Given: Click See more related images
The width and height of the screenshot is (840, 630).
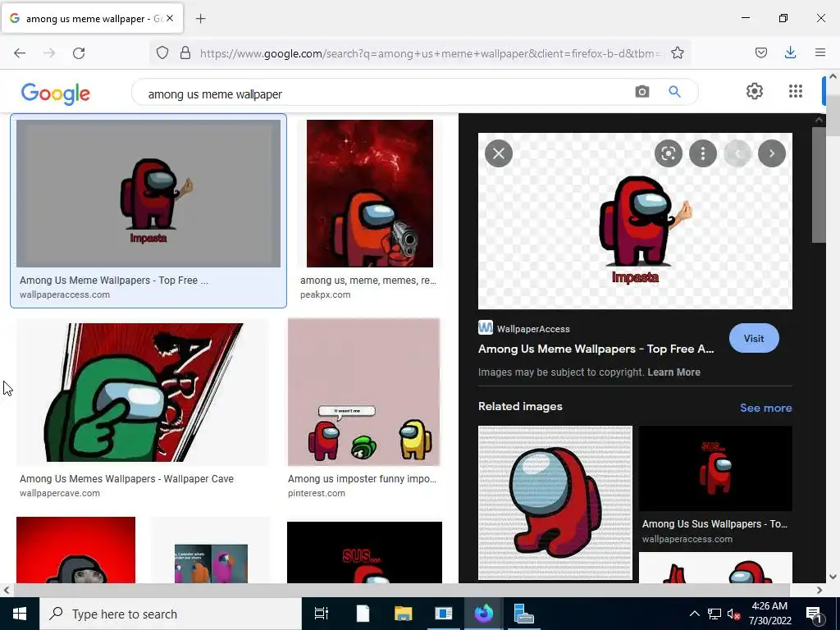Looking at the screenshot, I should pyautogui.click(x=765, y=408).
